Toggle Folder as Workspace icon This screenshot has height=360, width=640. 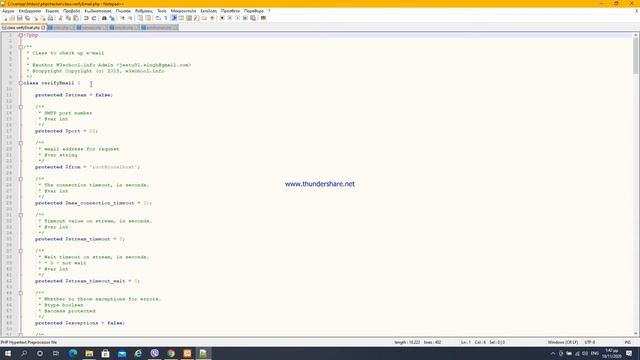[x=204, y=18]
